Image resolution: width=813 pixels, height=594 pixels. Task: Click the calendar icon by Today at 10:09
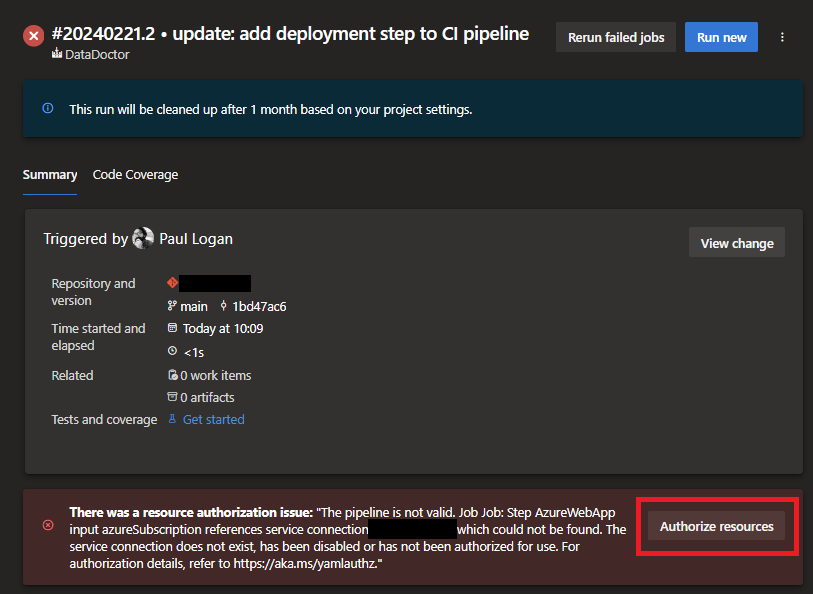[x=172, y=328]
